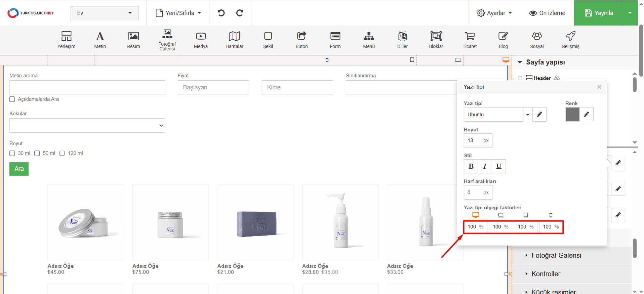Enable the Açıklamalarda Ara checkbox

[12, 99]
